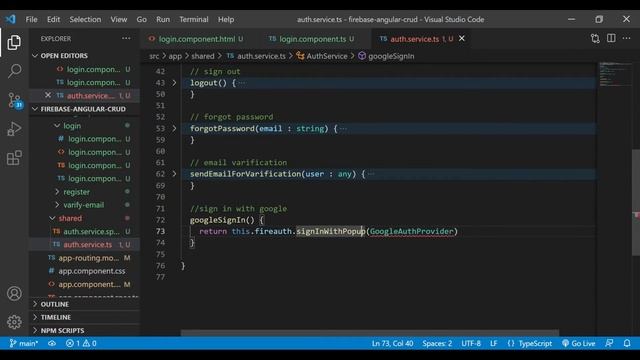Open the feedback status bar icon
The image size is (640, 360).
click(609, 343)
